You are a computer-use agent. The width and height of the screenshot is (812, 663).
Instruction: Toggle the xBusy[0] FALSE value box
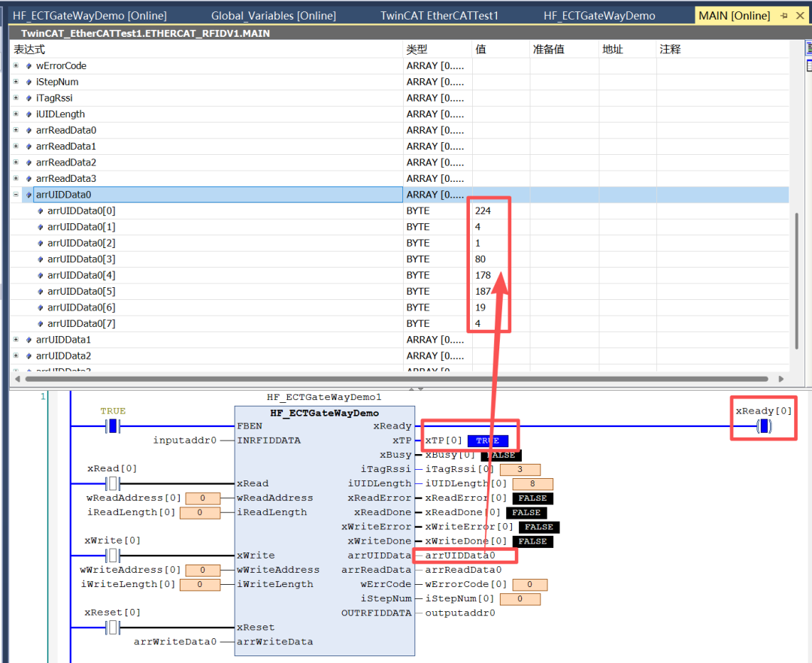pos(501,455)
